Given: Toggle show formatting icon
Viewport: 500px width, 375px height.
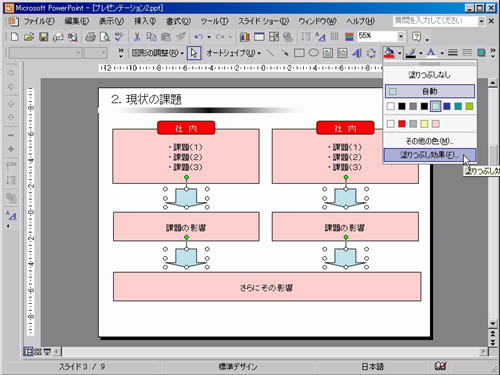Looking at the screenshot, I should 320,36.
